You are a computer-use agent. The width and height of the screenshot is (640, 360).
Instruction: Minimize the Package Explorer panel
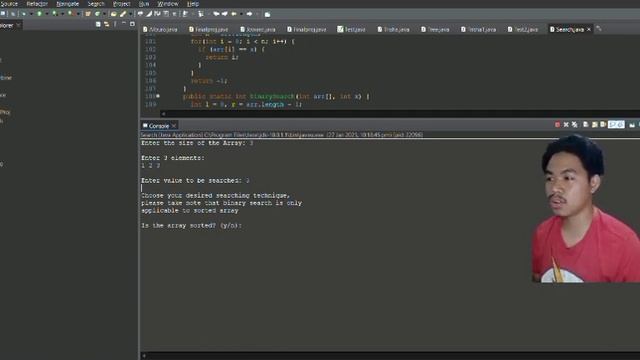click(124, 24)
